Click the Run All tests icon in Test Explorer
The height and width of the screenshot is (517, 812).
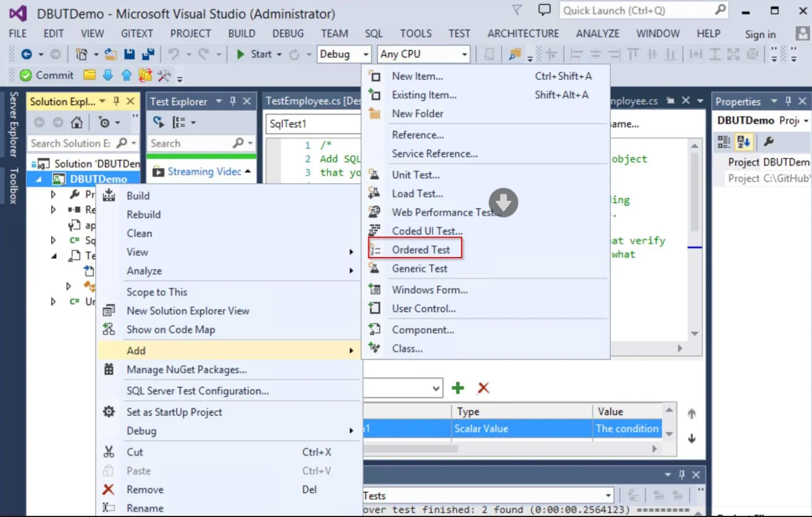click(158, 123)
